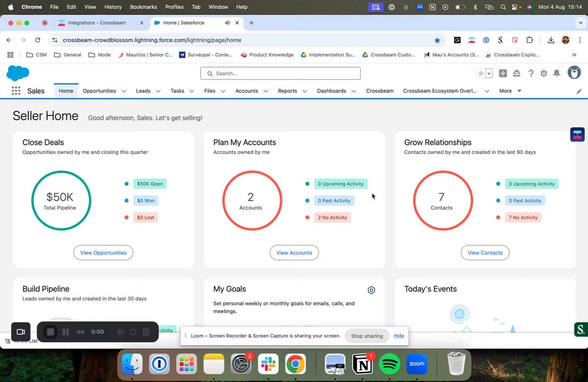Click the Chrome address bar URL
Screen dimensions: 588x382
(x=152, y=40)
